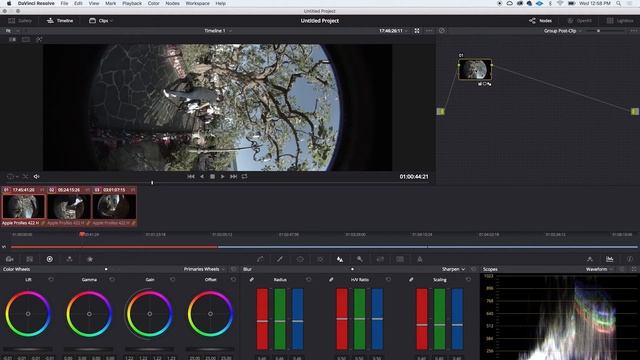640x360 pixels.
Task: Jump to the first frame
Action: pyautogui.click(x=191, y=176)
